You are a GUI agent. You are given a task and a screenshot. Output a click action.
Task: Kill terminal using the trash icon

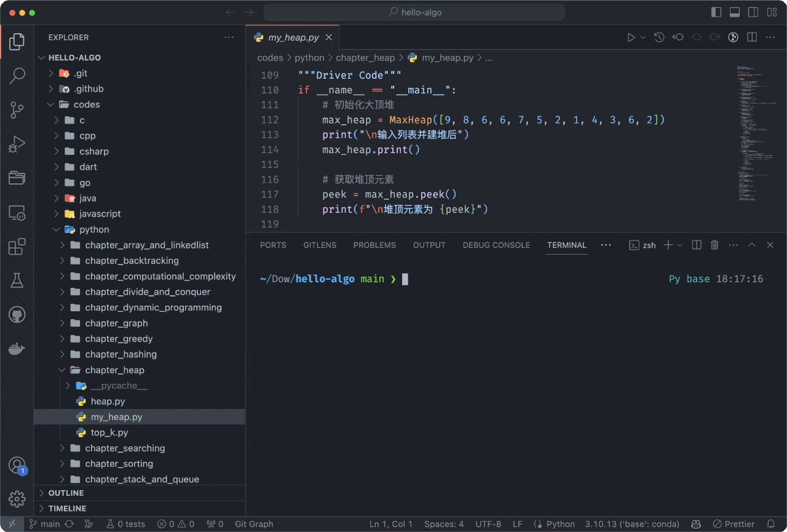714,245
